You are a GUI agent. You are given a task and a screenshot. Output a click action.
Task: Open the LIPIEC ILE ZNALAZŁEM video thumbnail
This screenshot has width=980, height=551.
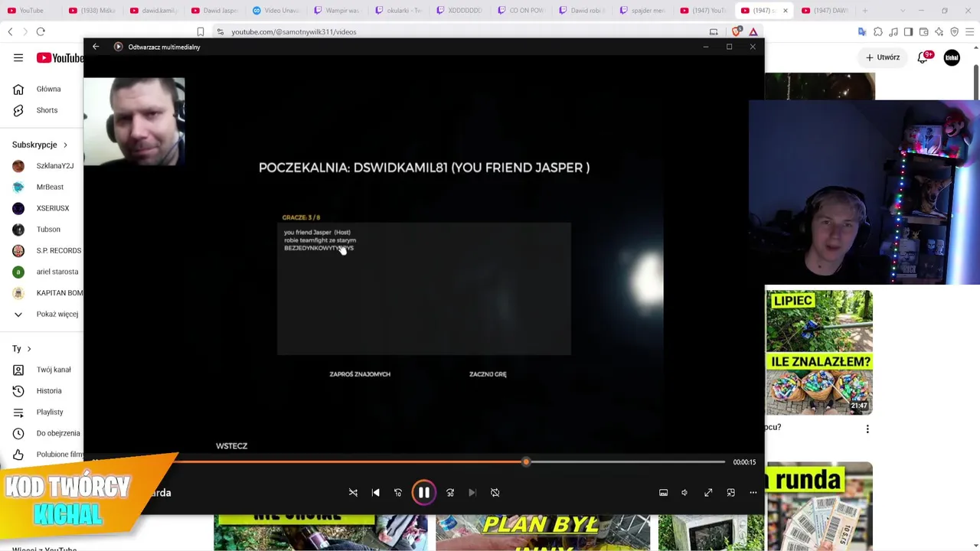819,352
